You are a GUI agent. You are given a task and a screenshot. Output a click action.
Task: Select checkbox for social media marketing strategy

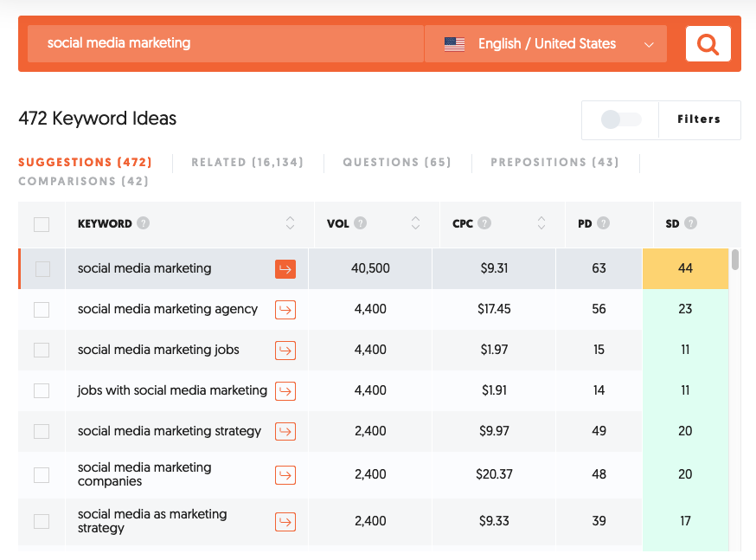(x=42, y=431)
